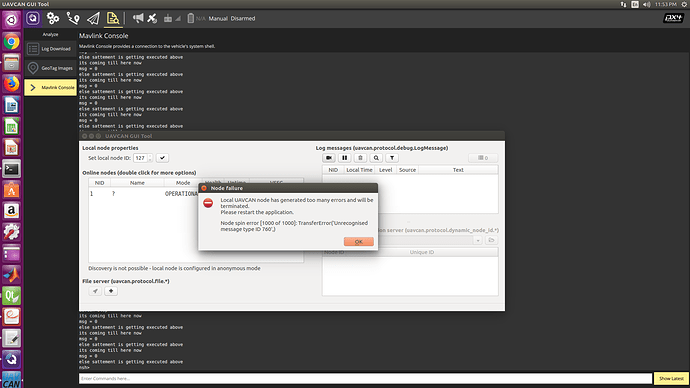Open the Files manager from dock
This screenshot has width=690, height=388.
pos(11,63)
